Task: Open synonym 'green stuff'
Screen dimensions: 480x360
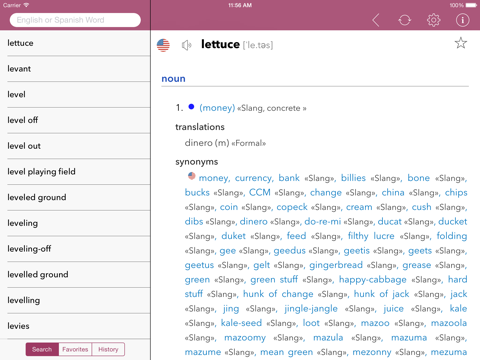Action: click(274, 280)
